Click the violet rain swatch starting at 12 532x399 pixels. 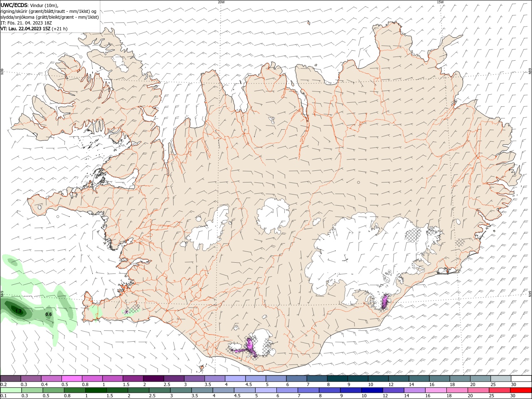pos(393,390)
